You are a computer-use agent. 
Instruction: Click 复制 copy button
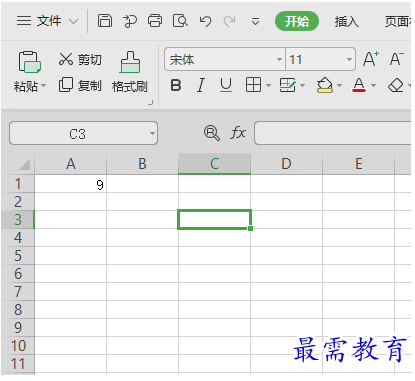(80, 85)
